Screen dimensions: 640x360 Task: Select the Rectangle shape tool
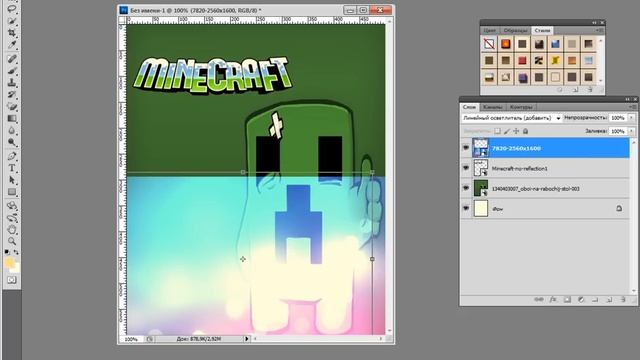click(x=12, y=192)
